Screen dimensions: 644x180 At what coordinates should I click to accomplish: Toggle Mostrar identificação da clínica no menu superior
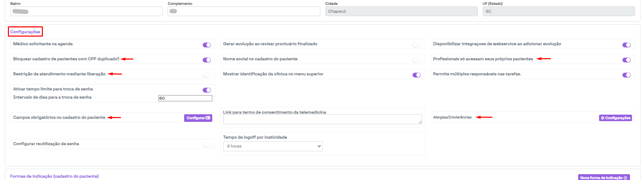coord(416,75)
